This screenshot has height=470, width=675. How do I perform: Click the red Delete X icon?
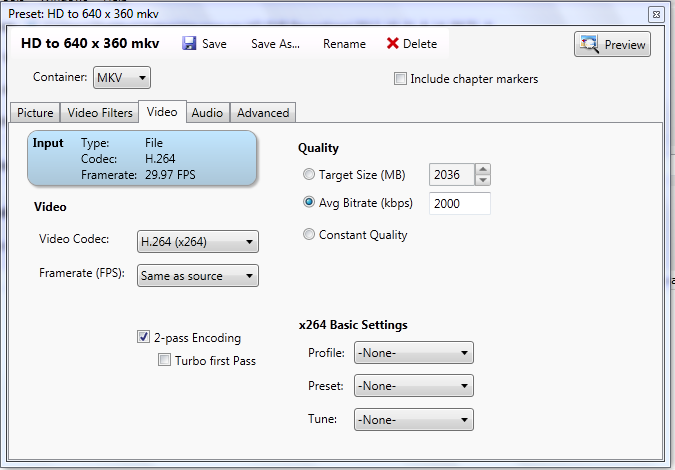click(x=393, y=44)
